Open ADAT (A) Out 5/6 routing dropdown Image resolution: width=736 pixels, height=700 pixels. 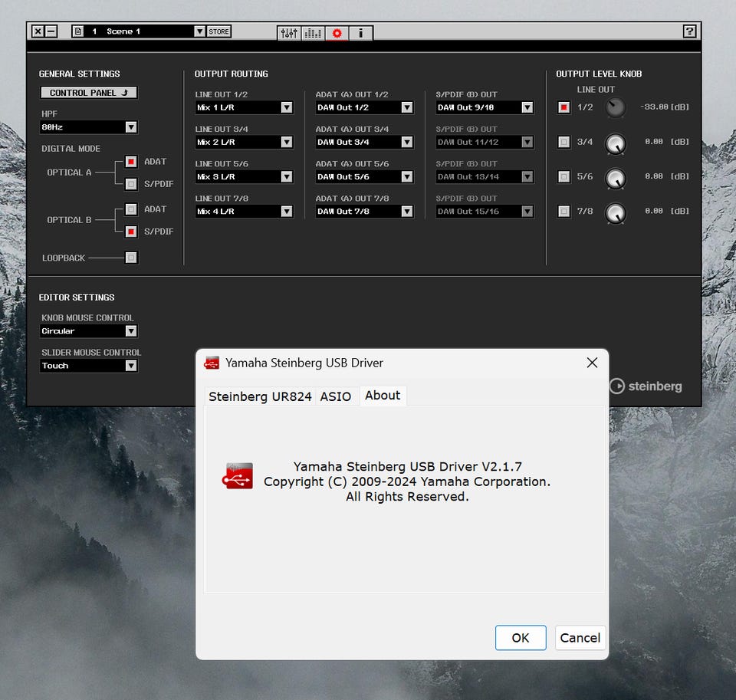click(364, 177)
